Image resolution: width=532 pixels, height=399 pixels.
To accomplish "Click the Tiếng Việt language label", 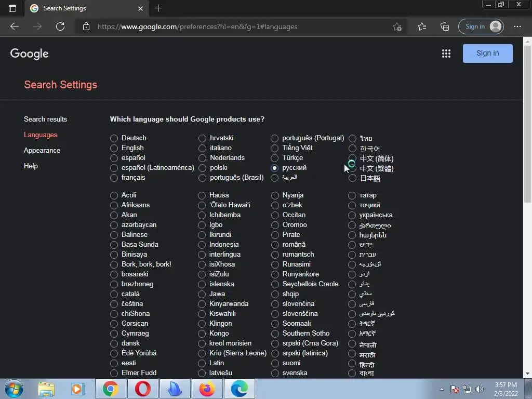I will click(297, 148).
